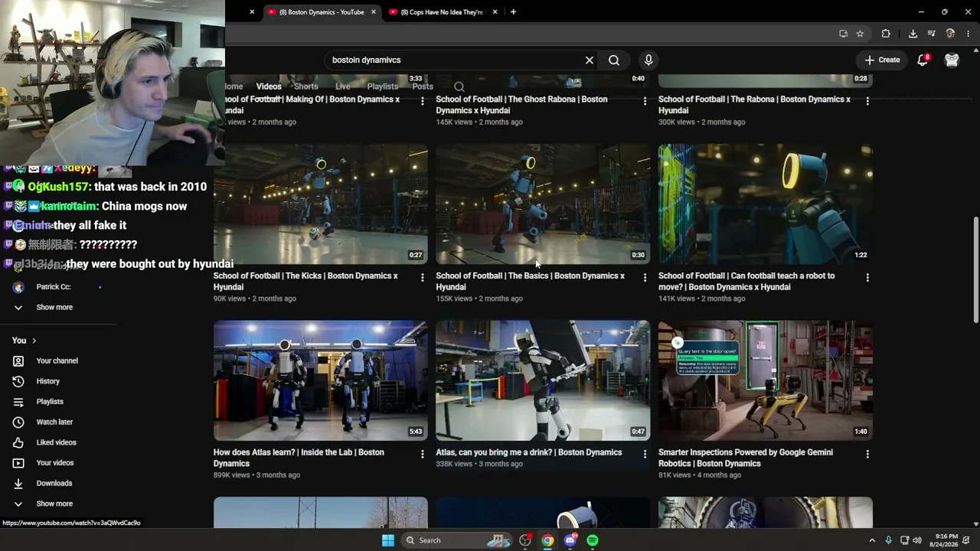Screen dimensions: 980x551
Task: Open the YouTube account avatar menu
Action: click(x=952, y=60)
